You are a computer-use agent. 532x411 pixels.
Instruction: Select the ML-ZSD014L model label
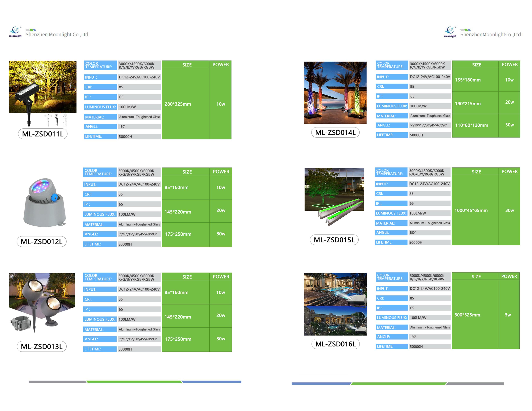pos(335,132)
